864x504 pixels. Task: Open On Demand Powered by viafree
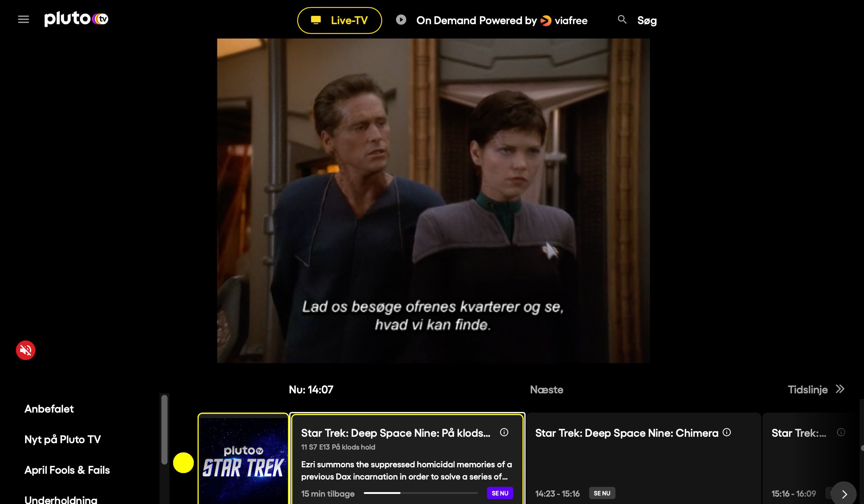502,21
